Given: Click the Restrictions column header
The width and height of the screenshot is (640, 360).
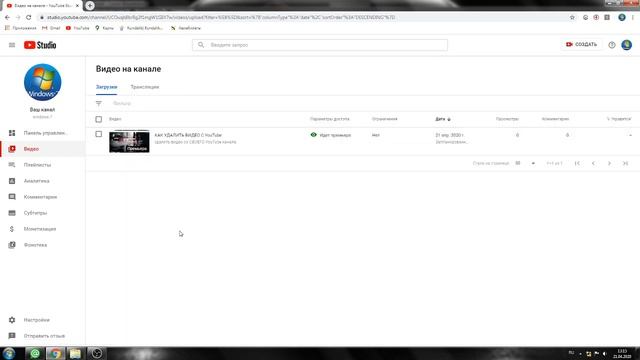Looking at the screenshot, I should [384, 119].
